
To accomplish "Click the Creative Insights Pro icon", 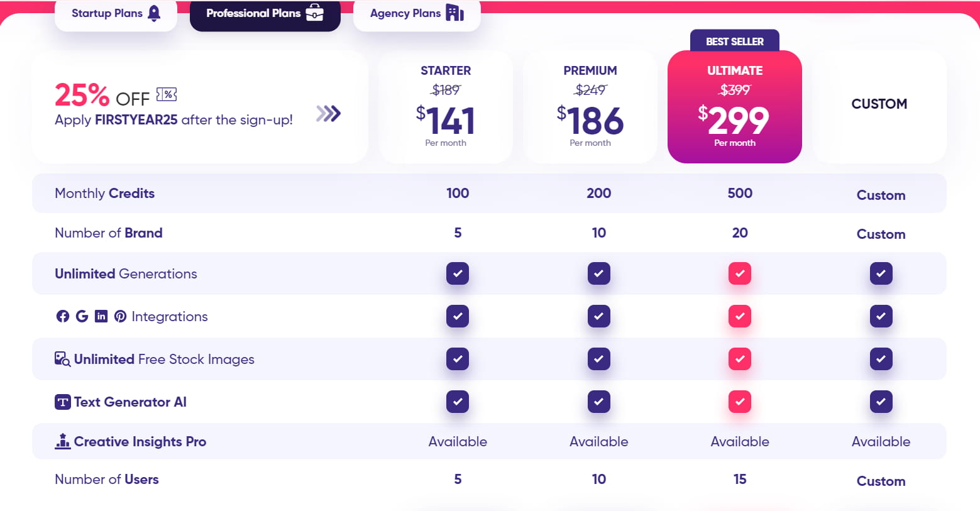I will pos(63,441).
